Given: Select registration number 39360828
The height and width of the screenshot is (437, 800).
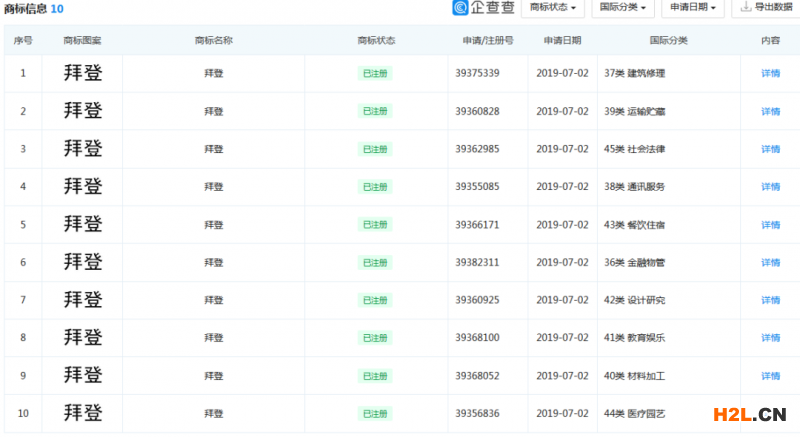Looking at the screenshot, I should coord(477,111).
